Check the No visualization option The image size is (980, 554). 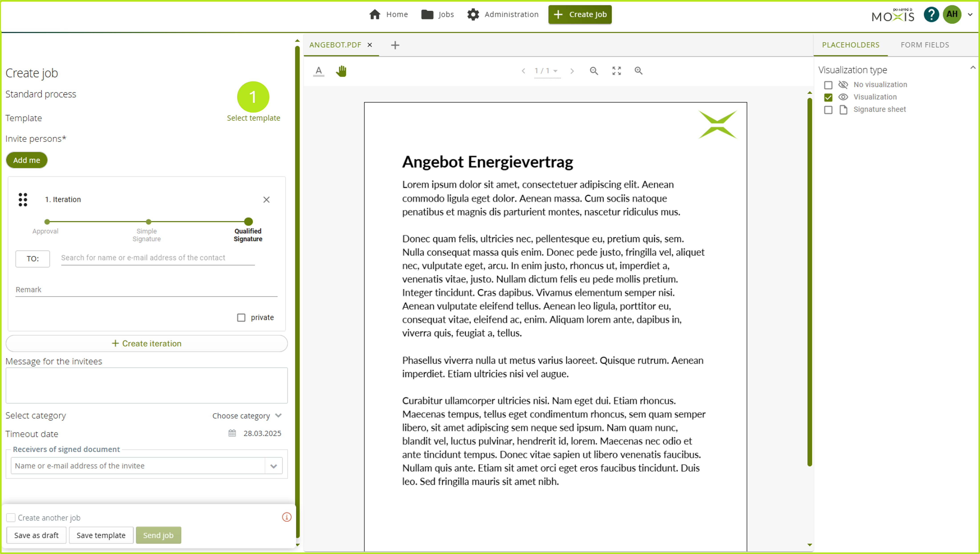click(828, 85)
